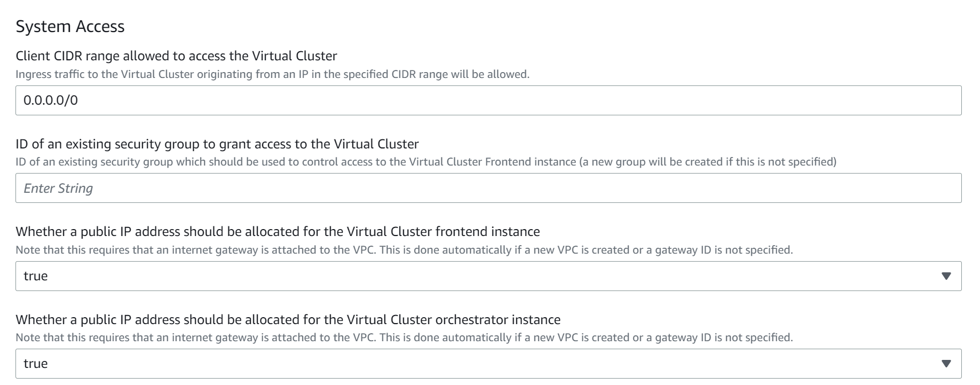Screen dimensions: 980x385
Task: Click the internet gateway note under orchestrator label
Action: [404, 337]
